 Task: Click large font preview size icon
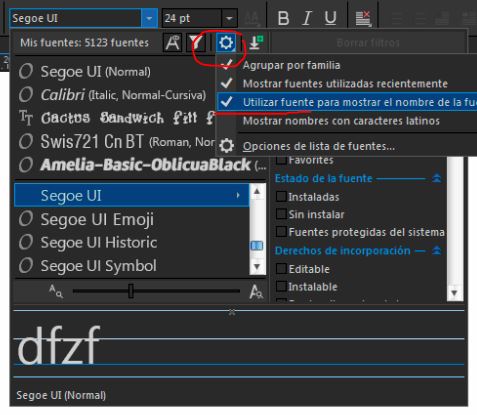(x=256, y=291)
